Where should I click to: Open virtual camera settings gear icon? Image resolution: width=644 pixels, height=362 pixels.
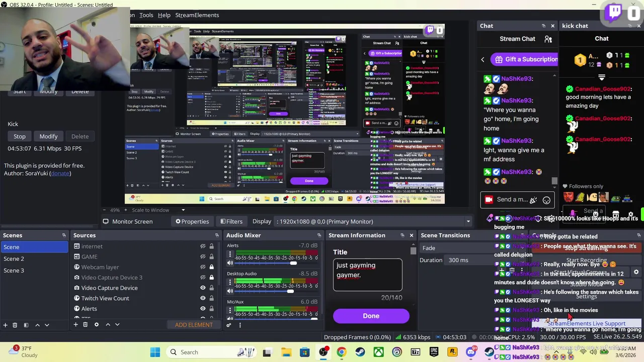coord(636,272)
